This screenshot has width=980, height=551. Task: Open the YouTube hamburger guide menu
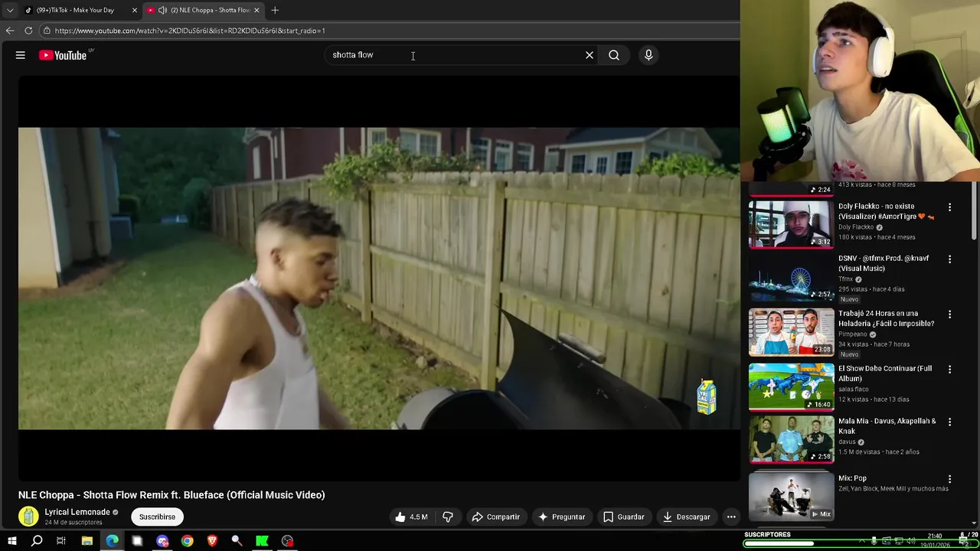pyautogui.click(x=21, y=55)
